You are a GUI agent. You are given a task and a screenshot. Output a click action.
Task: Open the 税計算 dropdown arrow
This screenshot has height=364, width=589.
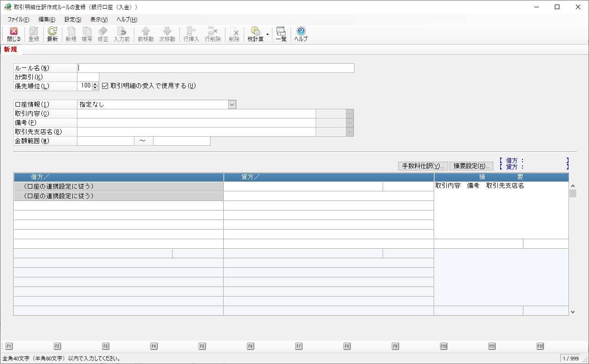pyautogui.click(x=267, y=34)
